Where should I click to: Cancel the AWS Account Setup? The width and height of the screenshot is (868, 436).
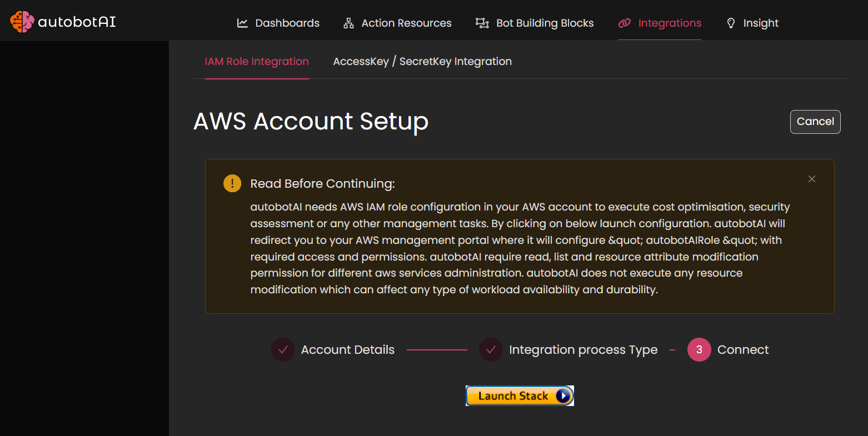[x=815, y=122]
